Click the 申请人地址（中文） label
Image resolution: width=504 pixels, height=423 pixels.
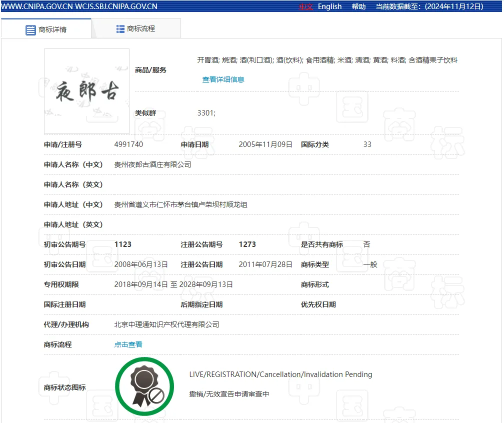point(73,204)
